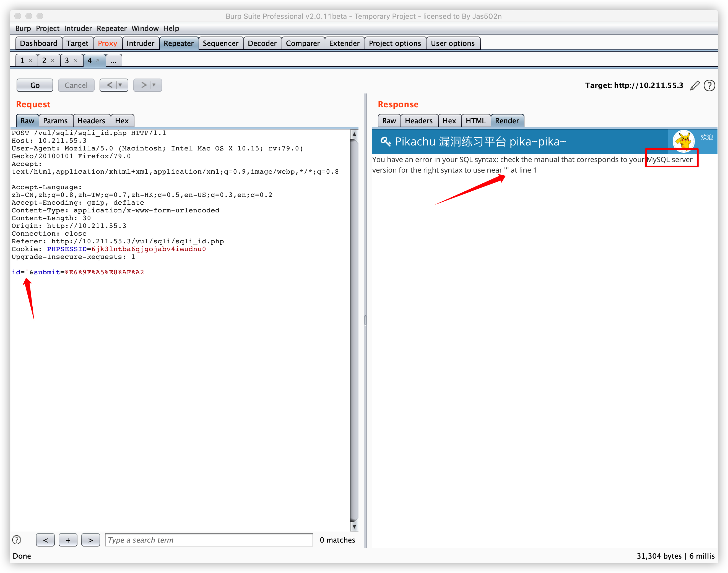Close Repeater tab 3
This screenshot has width=728, height=573.
click(x=75, y=60)
